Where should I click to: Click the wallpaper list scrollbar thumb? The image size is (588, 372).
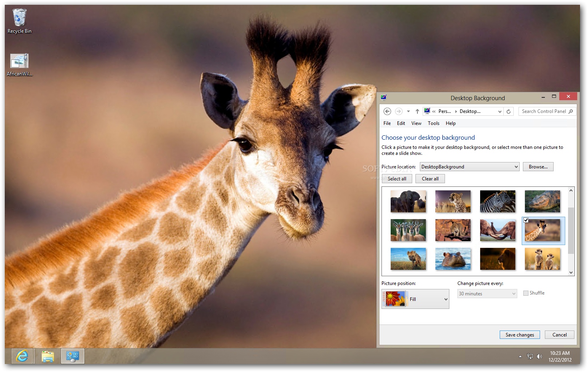[x=571, y=230]
